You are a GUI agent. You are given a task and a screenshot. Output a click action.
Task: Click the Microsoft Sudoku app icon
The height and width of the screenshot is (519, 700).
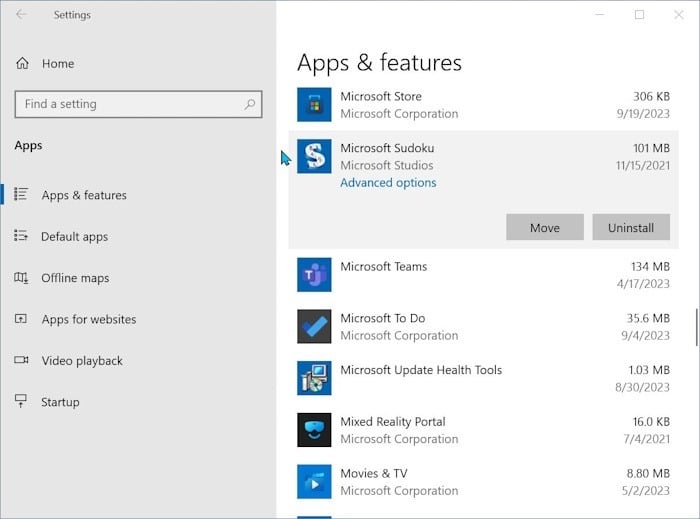[314, 156]
